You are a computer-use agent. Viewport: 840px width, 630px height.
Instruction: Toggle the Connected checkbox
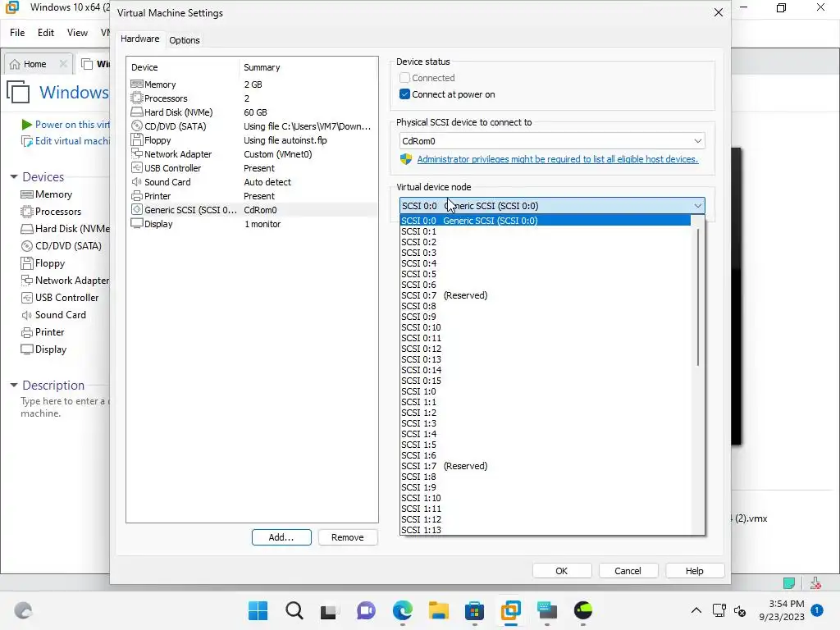click(x=404, y=78)
